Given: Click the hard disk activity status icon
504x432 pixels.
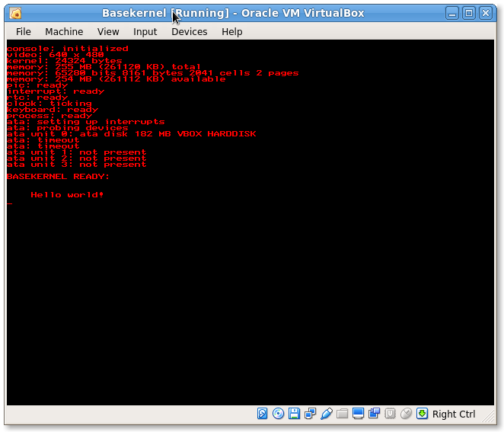Looking at the screenshot, I should (x=263, y=414).
